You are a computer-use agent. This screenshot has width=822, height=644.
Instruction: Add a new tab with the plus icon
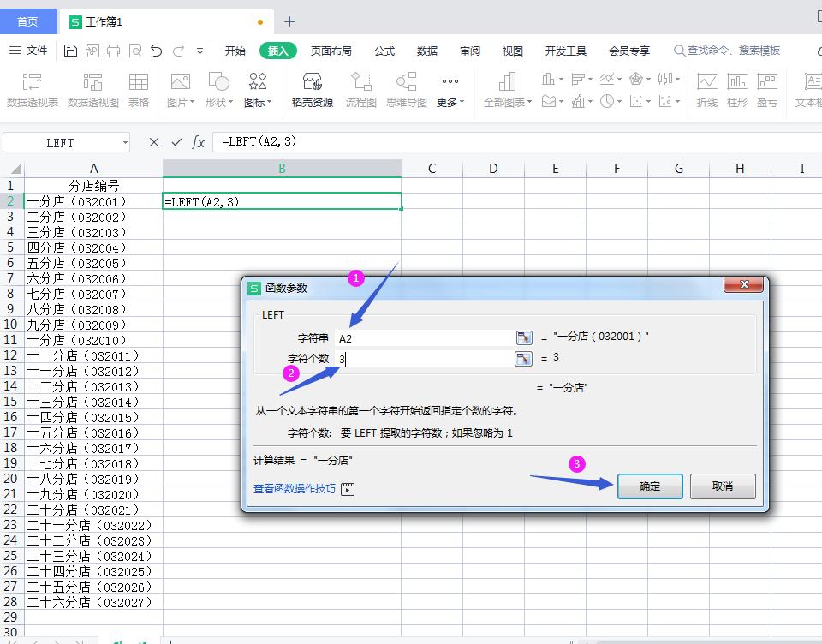(289, 21)
